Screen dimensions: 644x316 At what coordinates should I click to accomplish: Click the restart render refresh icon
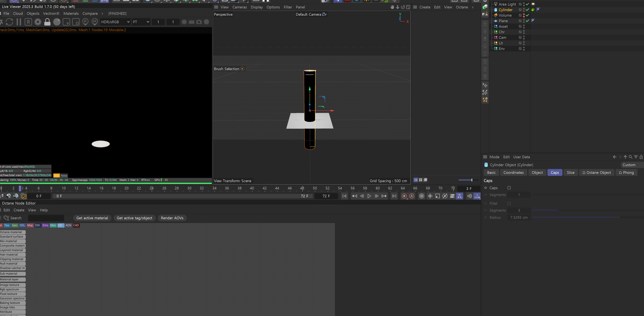[10, 22]
